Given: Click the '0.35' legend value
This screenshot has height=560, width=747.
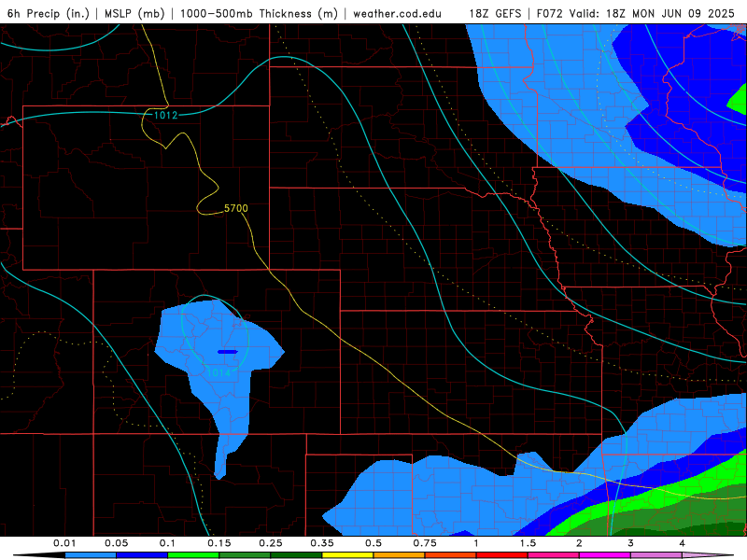Looking at the screenshot, I should point(322,543).
